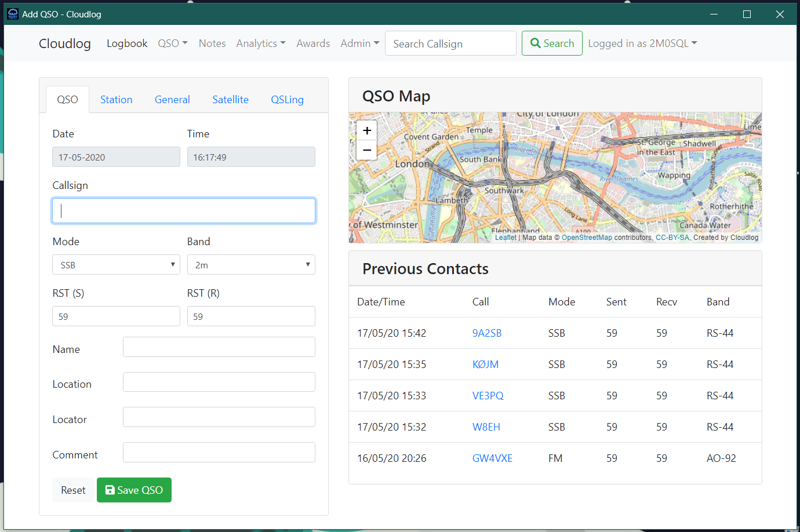Click the Reset button
The height and width of the screenshot is (532, 800).
point(73,490)
